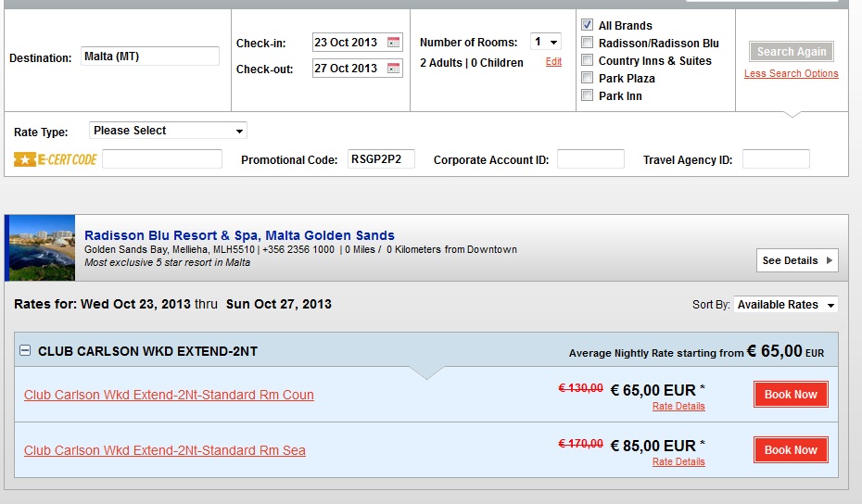The image size is (862, 504).
Task: Click the Less Search Options link
Action: 791,73
